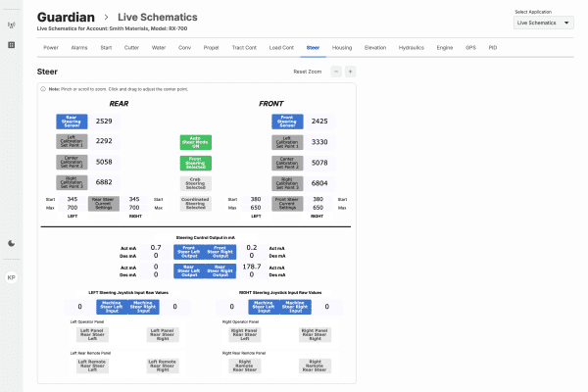Switch to the GPS tab
The width and height of the screenshot is (588, 392).
[470, 48]
